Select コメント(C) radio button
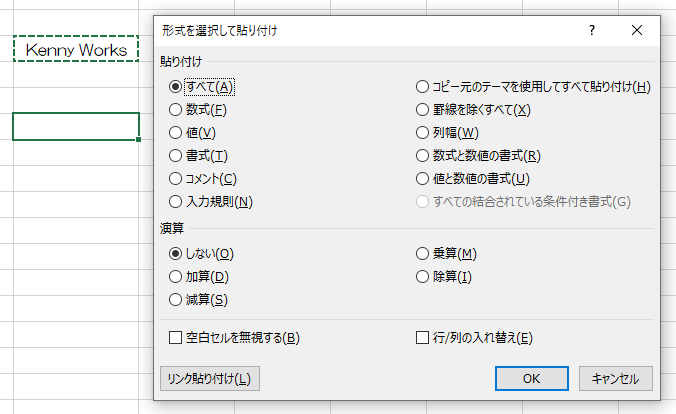Screen dimensions: 676x414 click(x=176, y=178)
